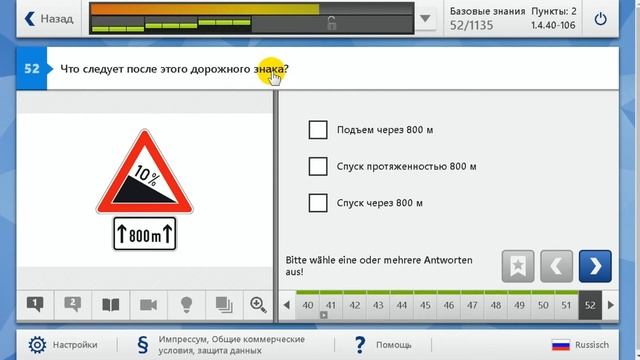Jump to question 44
Screen dimensions: 640x360
(402, 305)
